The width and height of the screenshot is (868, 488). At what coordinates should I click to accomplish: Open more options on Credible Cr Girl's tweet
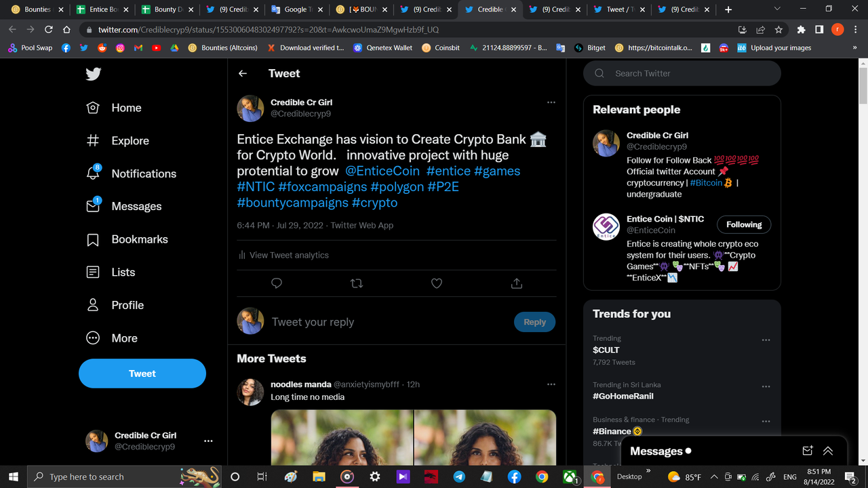[x=551, y=102]
